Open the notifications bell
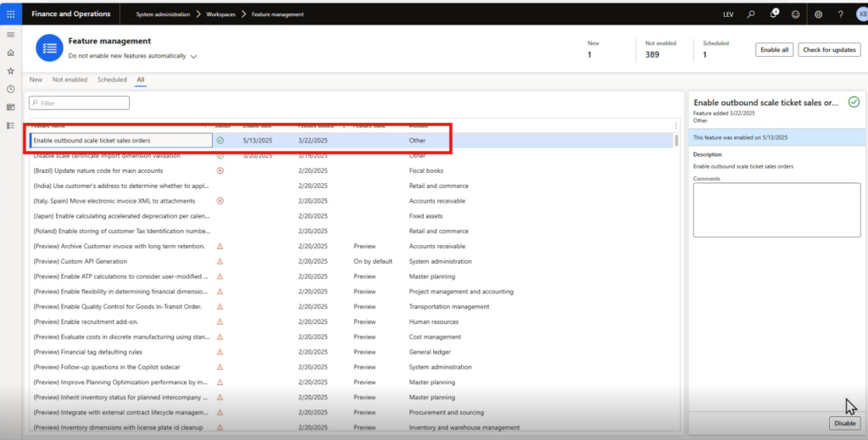This screenshot has width=868, height=440. [x=773, y=14]
